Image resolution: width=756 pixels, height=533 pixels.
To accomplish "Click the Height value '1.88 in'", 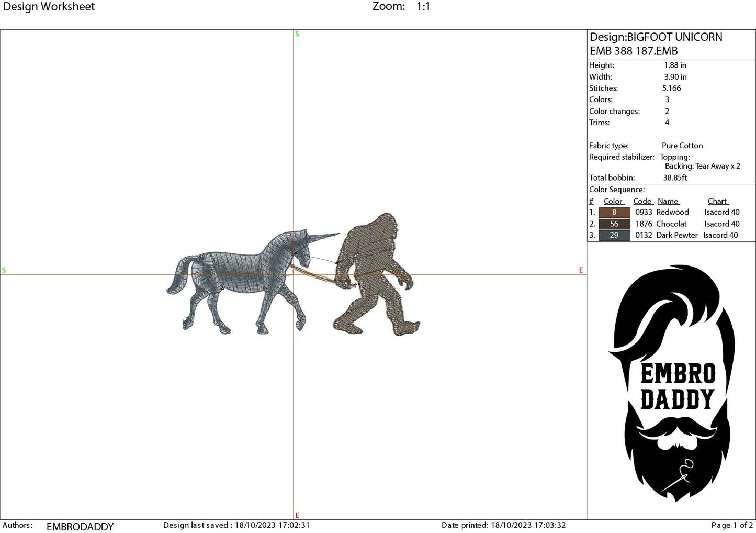I will click(x=675, y=65).
